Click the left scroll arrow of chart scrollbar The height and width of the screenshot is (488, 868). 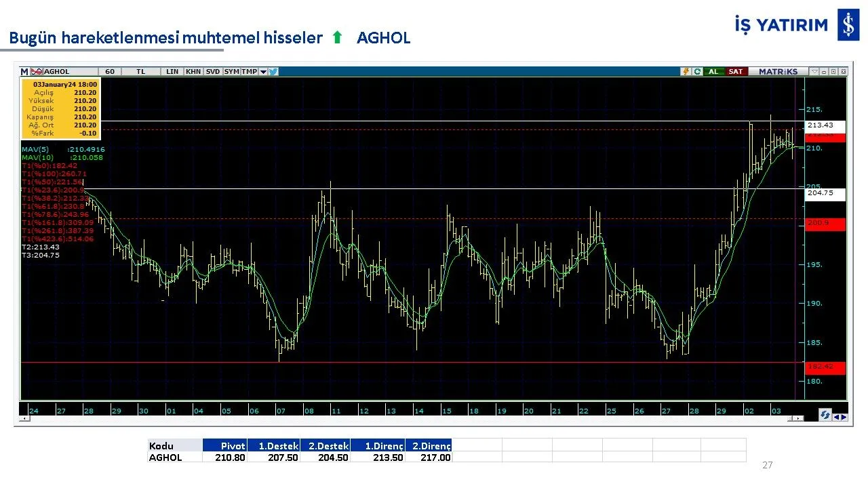click(x=24, y=419)
